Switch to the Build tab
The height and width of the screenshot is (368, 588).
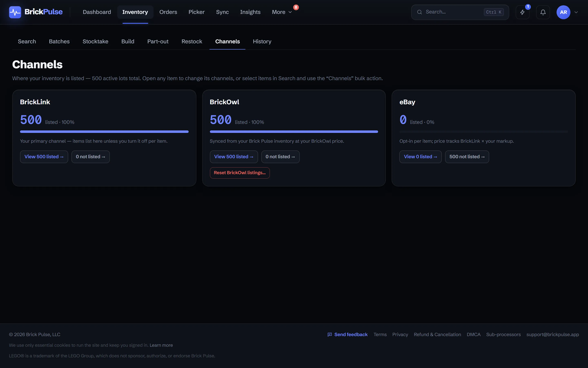[x=128, y=41]
